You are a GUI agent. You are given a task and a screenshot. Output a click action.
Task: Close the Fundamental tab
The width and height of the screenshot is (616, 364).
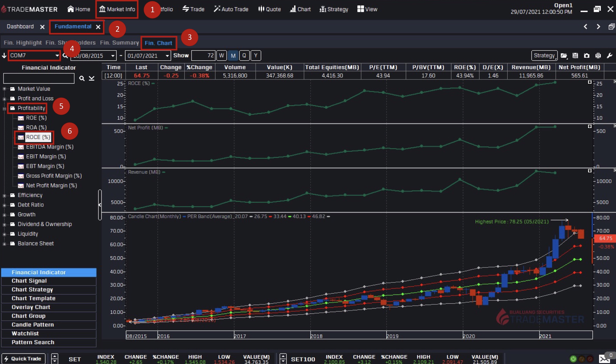98,27
